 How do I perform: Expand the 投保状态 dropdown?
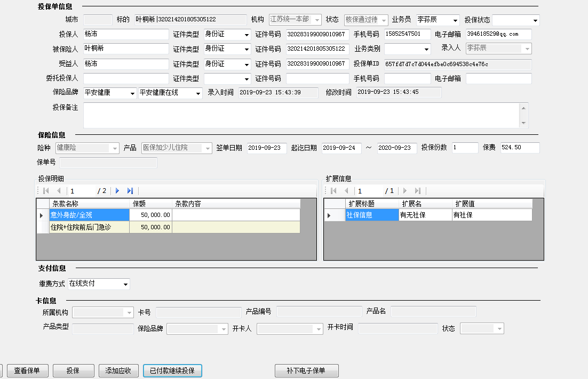click(x=535, y=20)
